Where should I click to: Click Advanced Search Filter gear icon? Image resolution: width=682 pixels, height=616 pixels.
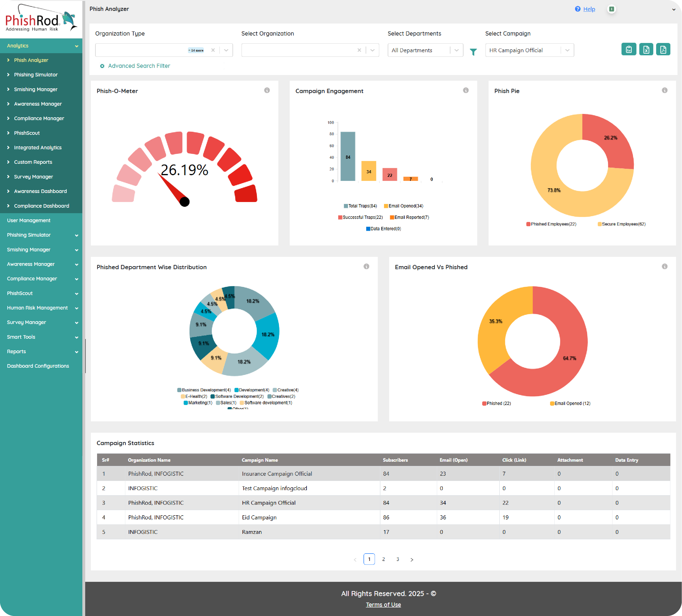[x=102, y=66]
